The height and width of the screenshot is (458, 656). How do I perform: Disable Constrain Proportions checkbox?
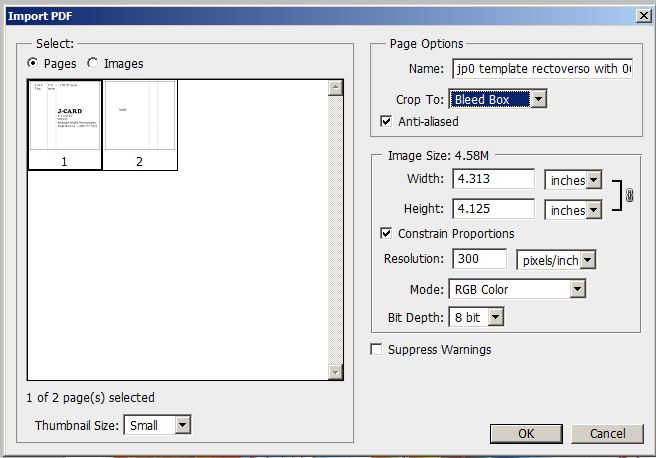click(x=387, y=234)
